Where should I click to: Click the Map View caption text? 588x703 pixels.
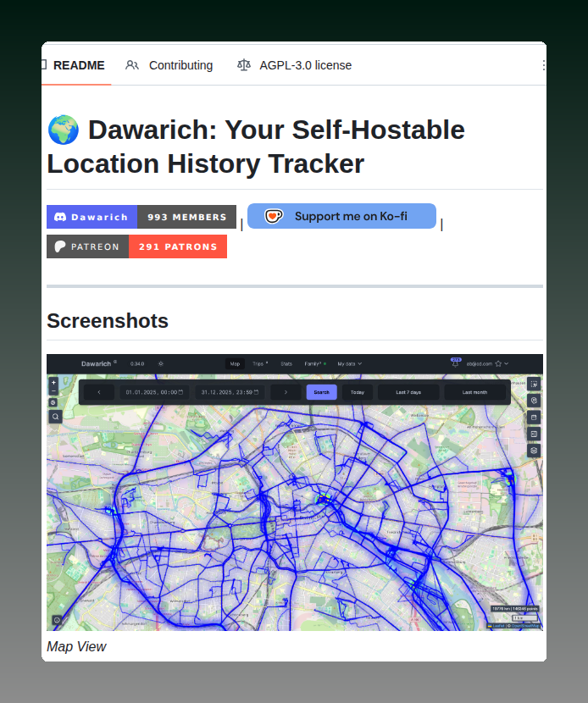(76, 646)
